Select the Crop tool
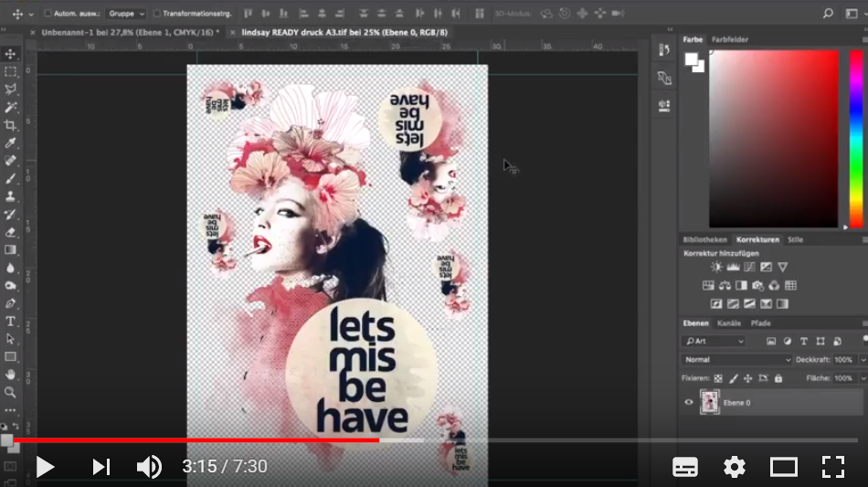The image size is (868, 487). point(11,125)
